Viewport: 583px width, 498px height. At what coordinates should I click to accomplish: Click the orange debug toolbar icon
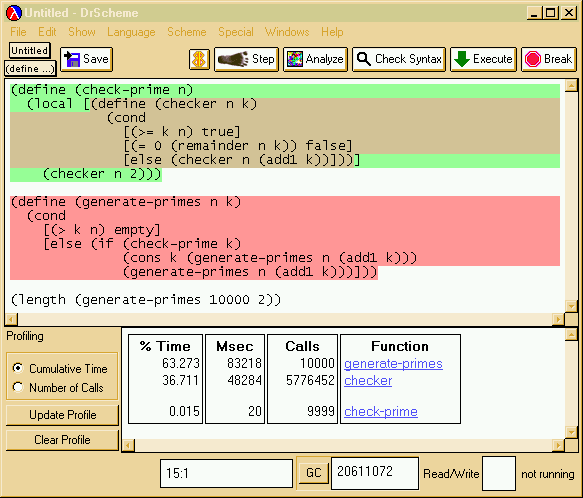click(x=199, y=59)
